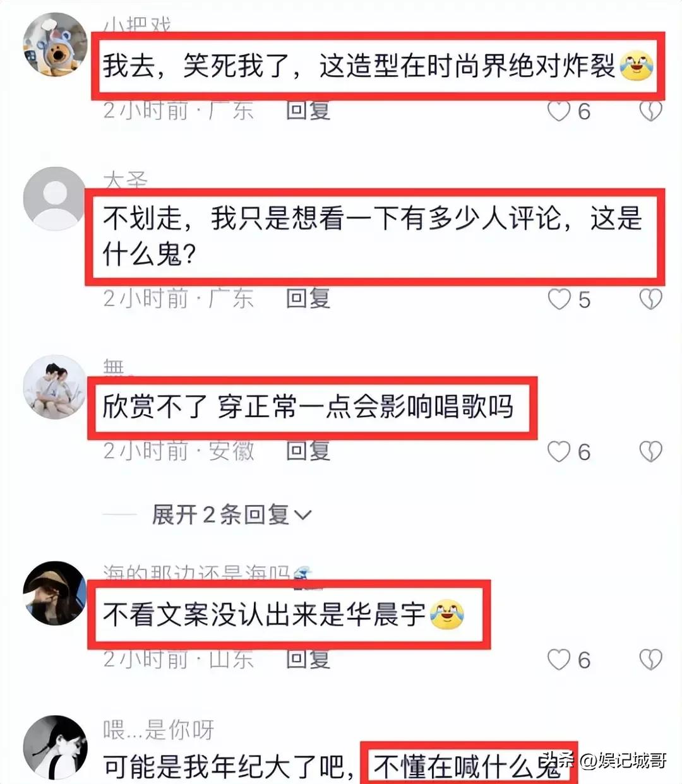Reply to 大圣's comment

[x=308, y=299]
